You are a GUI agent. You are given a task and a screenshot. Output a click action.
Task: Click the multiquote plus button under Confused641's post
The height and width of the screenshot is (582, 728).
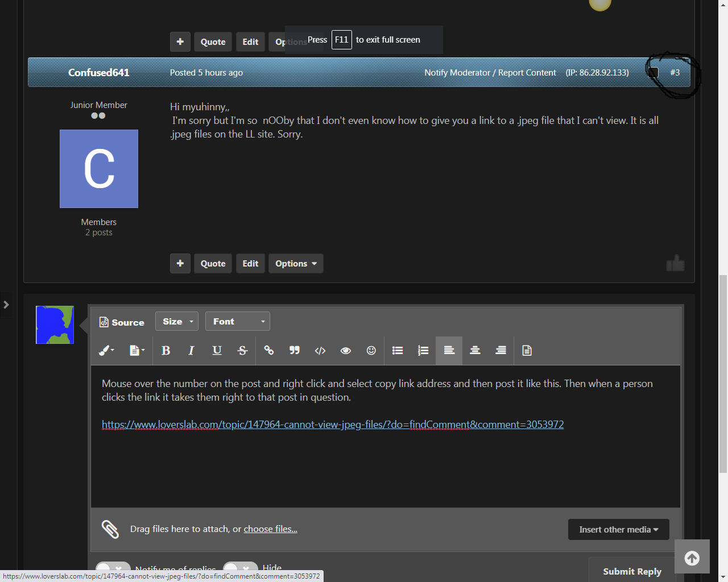tap(180, 264)
